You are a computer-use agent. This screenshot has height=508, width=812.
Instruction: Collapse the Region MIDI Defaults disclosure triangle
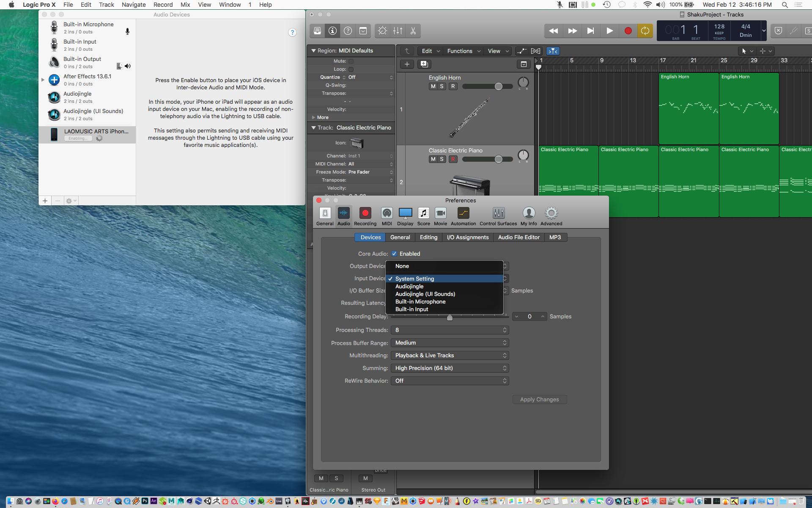pos(313,50)
